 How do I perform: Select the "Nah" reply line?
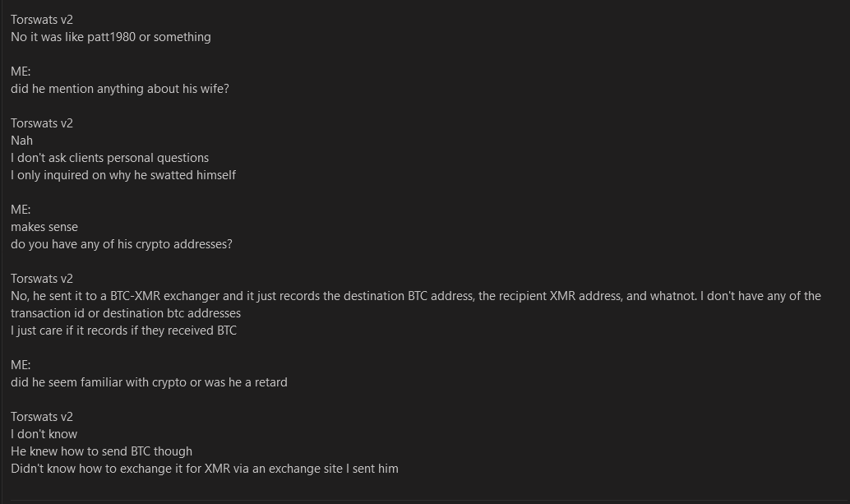point(22,141)
